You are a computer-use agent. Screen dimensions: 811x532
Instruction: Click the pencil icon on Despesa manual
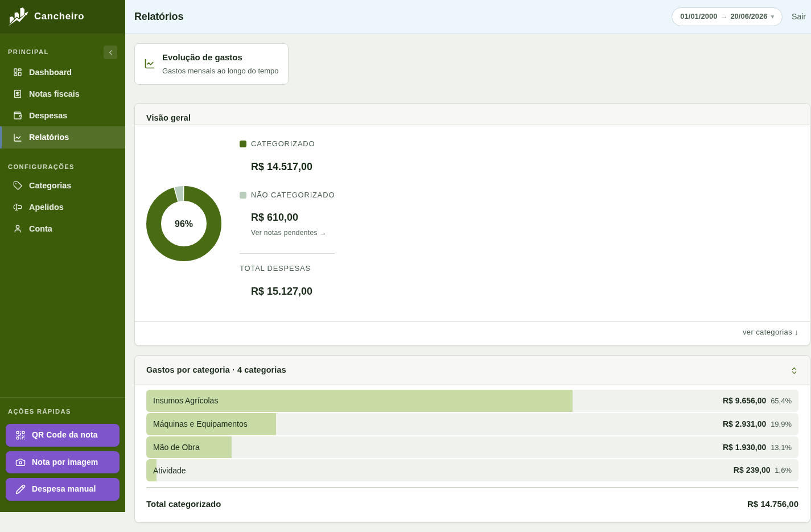(20, 489)
